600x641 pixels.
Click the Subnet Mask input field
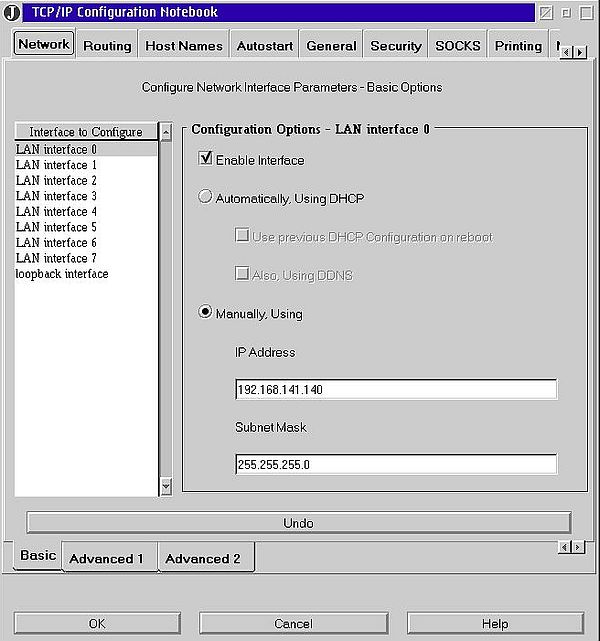pyautogui.click(x=395, y=464)
